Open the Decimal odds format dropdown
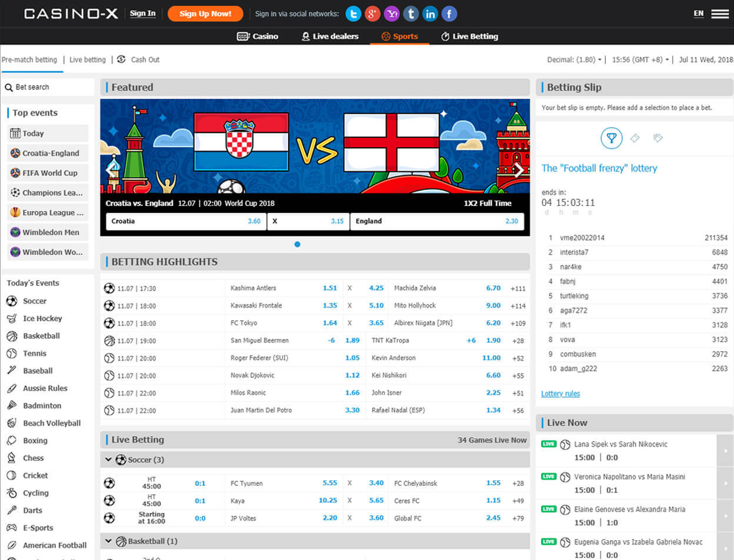 pos(574,59)
